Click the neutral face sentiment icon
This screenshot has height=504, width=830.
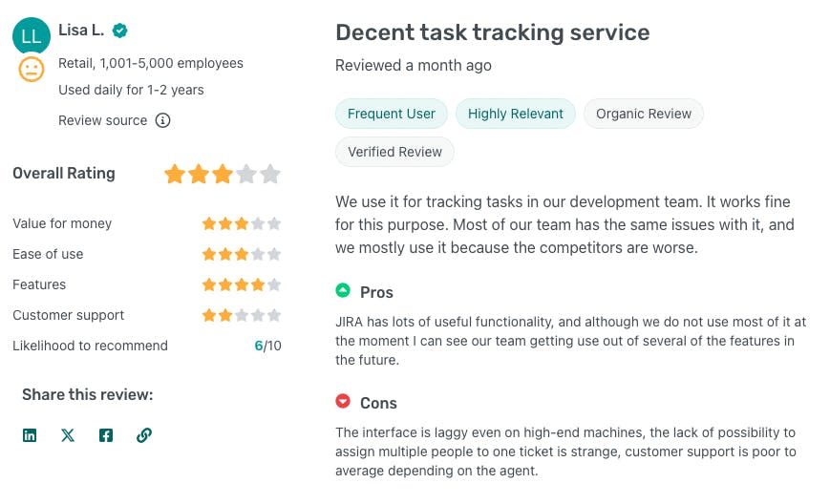pyautogui.click(x=32, y=69)
